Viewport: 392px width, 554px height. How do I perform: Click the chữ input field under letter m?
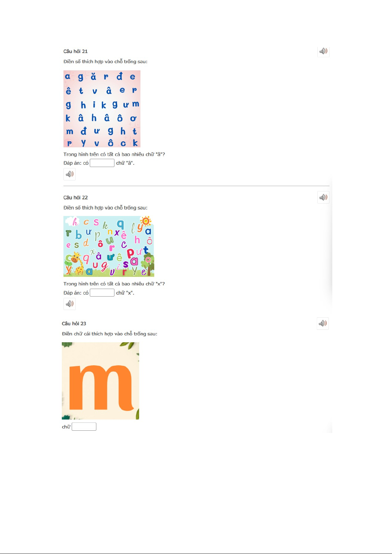point(84,426)
